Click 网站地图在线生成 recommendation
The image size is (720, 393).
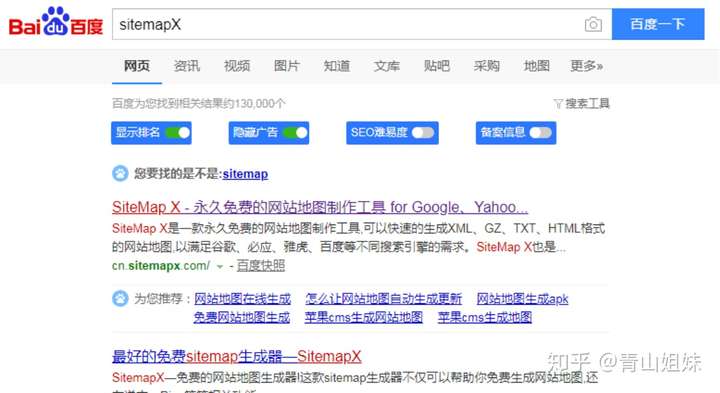point(242,299)
